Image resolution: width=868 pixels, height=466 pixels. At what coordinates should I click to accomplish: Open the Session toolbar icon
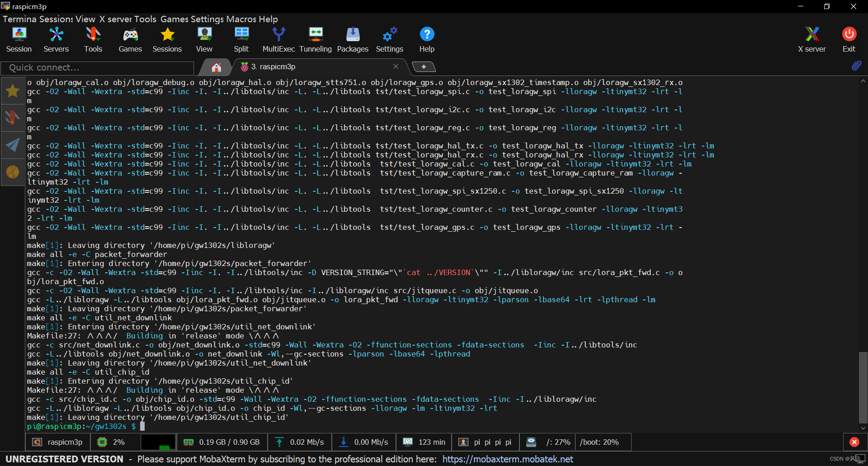[x=19, y=40]
